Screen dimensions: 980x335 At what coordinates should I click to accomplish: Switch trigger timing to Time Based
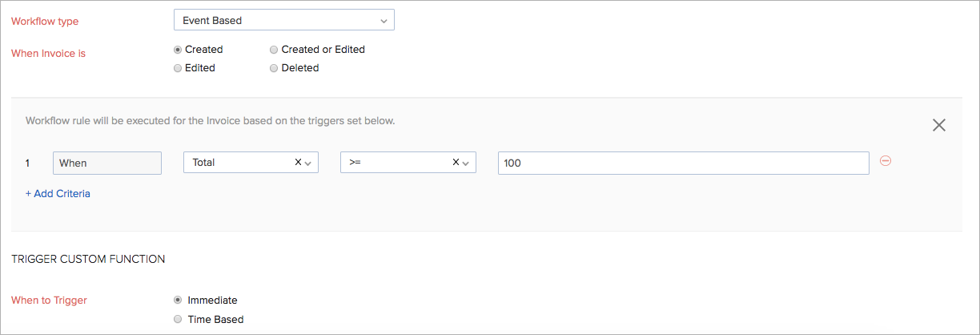[178, 320]
